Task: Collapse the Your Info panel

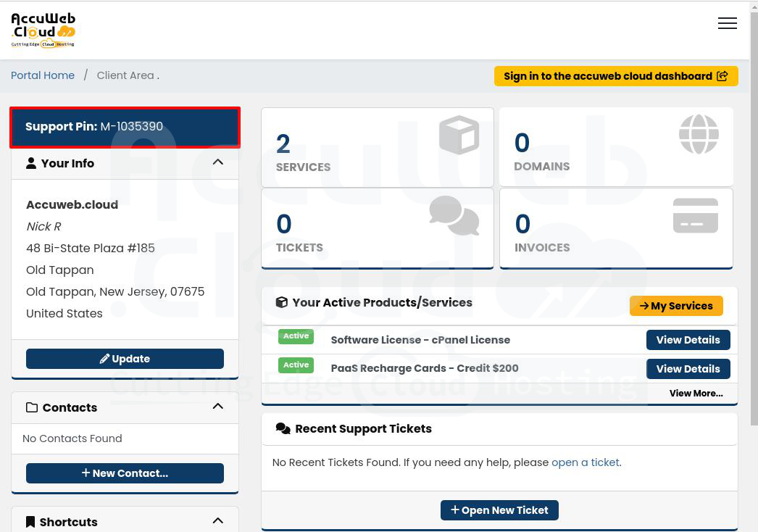Action: pyautogui.click(x=217, y=162)
